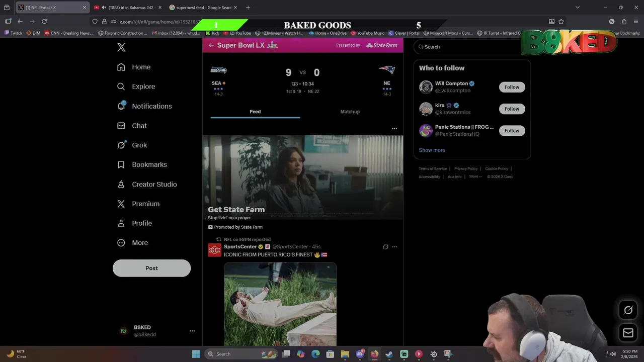Open the three-dot menu on the SportsCenter post
Screen dimensions: 644x362
click(x=394, y=247)
